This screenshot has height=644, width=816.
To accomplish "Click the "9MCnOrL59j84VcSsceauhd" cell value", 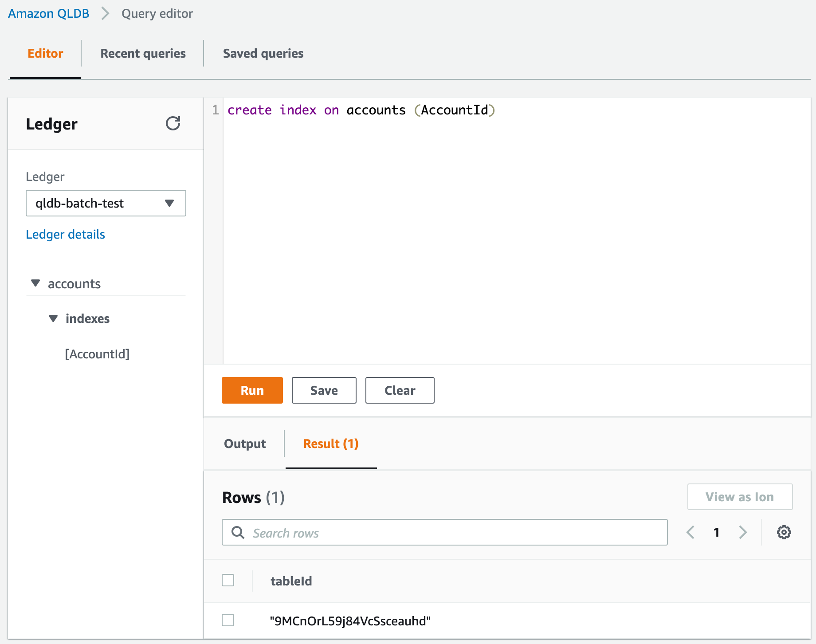I will (x=350, y=621).
